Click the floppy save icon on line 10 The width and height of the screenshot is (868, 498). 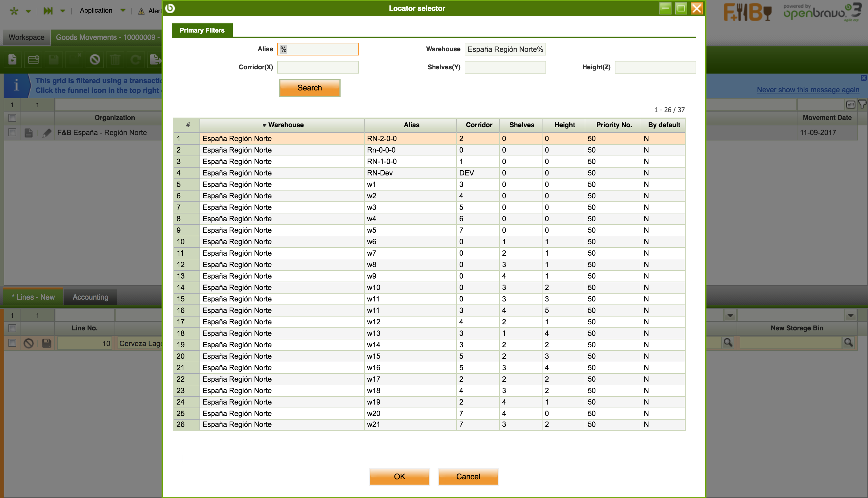46,343
